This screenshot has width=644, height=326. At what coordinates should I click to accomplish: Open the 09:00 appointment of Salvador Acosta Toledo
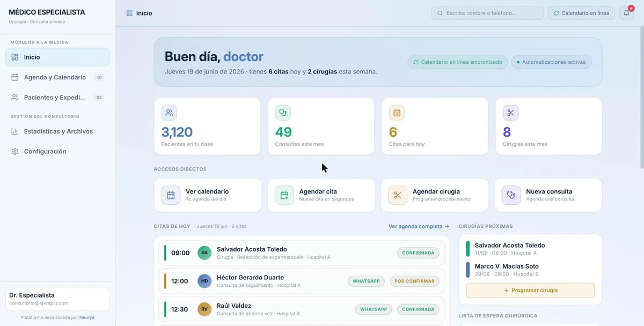[x=302, y=253]
